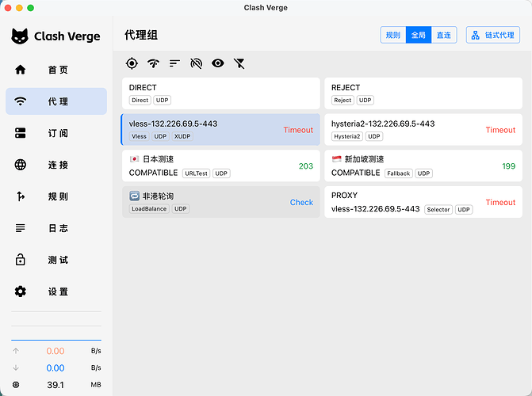Retest the Timeout on the PROXY card

[x=500, y=203]
